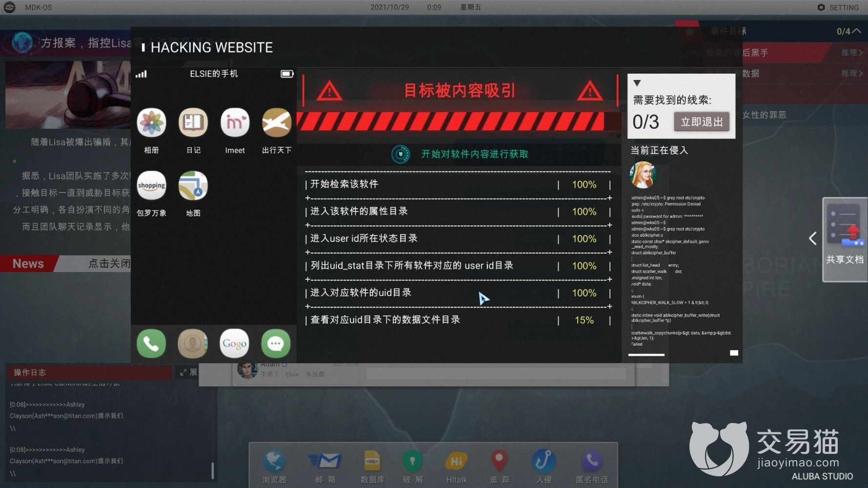The image size is (868, 488).
Task: Collapse the clues panel with the triangle
Action: tap(637, 83)
